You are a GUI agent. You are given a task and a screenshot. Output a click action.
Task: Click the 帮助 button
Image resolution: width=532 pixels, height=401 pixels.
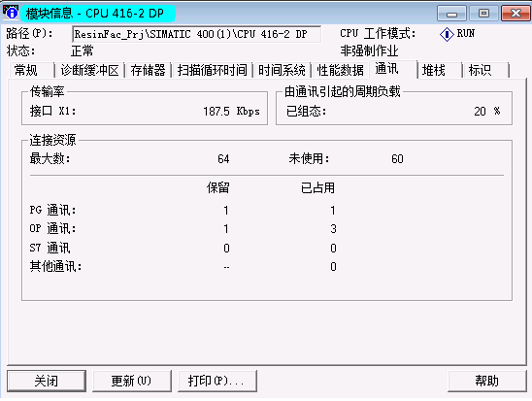487,381
